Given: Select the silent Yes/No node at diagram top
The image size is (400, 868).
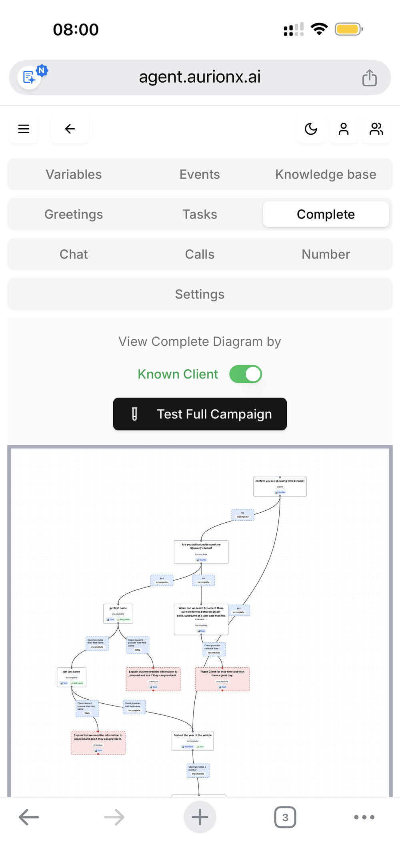Looking at the screenshot, I should pos(280,486).
